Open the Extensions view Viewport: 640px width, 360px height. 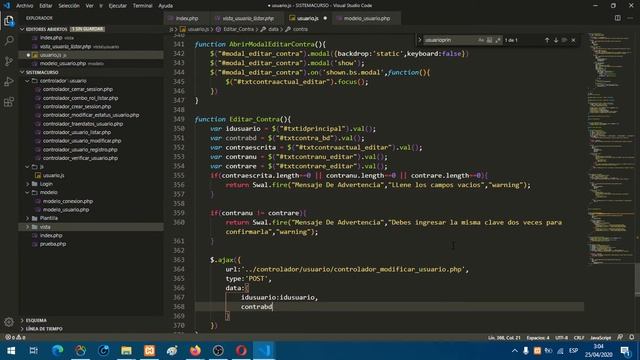point(9,102)
